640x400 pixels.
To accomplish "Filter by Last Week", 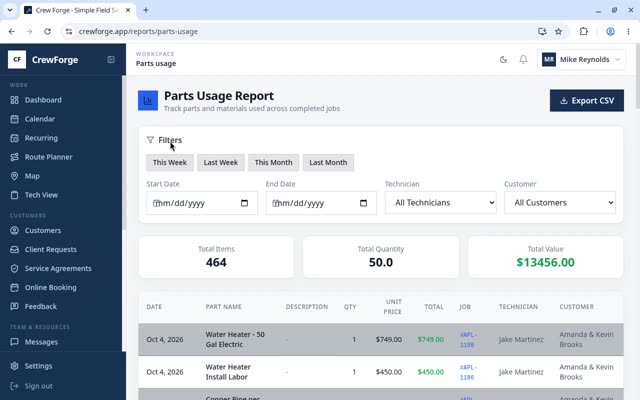I will 221,162.
